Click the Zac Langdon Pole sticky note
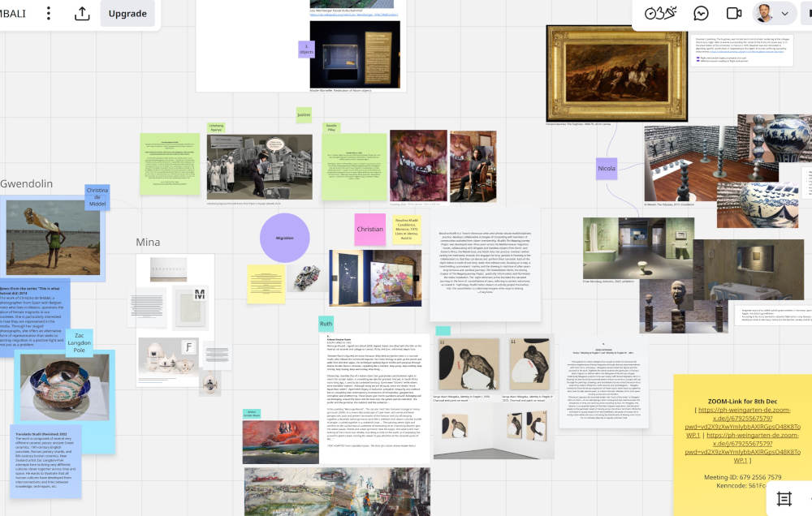812x516 pixels. click(x=79, y=342)
